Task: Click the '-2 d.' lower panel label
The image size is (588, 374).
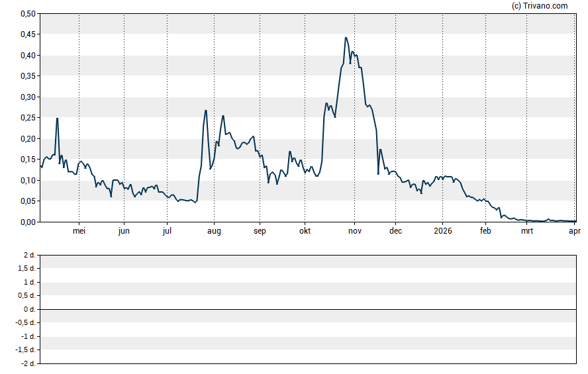Action: 28,363
